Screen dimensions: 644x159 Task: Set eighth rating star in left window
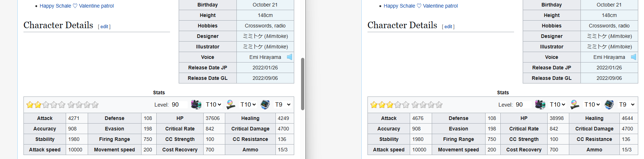[x=87, y=105]
